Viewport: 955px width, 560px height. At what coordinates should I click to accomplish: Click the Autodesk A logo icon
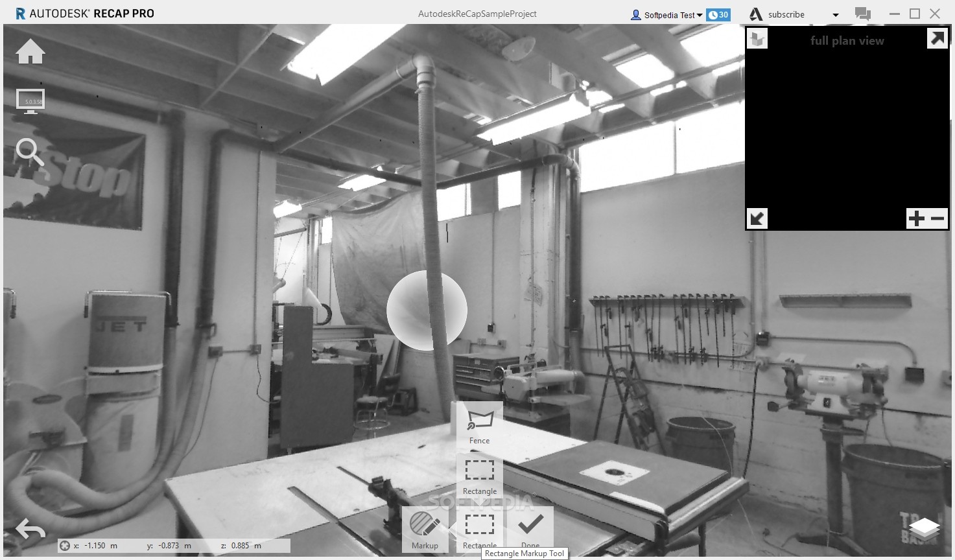coord(755,14)
